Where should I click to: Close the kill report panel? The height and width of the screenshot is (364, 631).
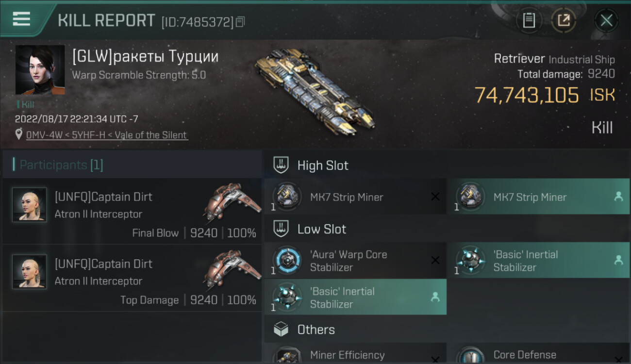tap(606, 20)
